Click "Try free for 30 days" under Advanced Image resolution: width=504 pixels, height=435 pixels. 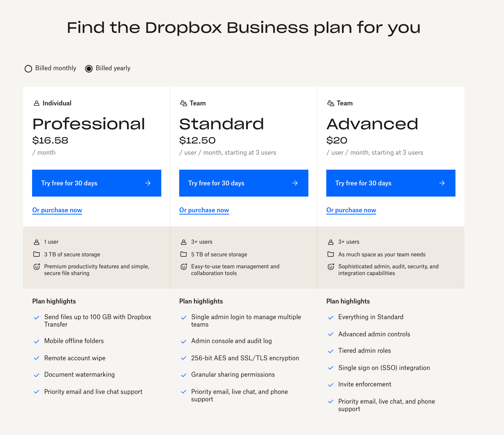(391, 183)
